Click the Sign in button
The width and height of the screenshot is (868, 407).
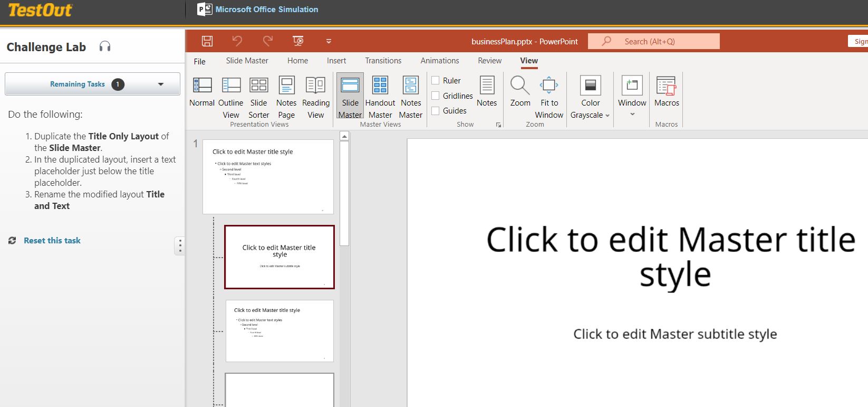[x=858, y=41]
